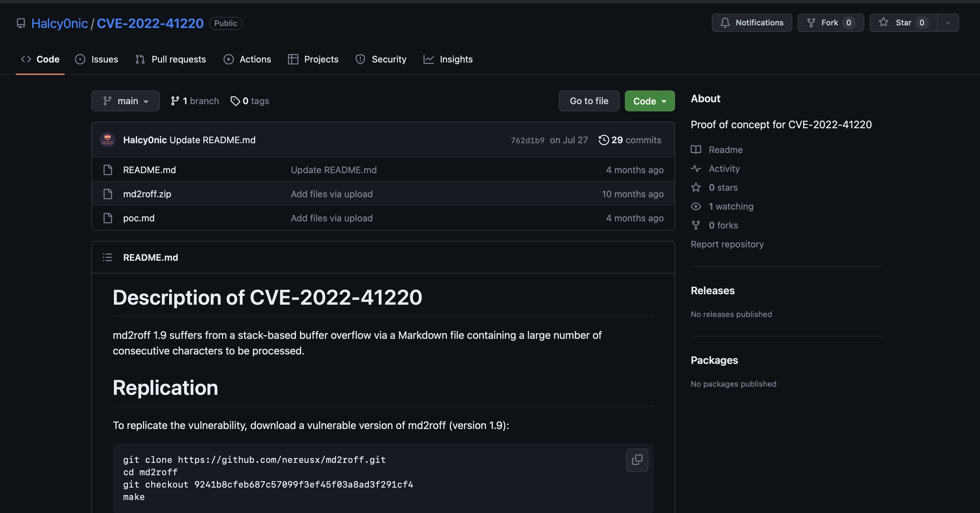Open the Update README.md commit message in header row

(213, 140)
